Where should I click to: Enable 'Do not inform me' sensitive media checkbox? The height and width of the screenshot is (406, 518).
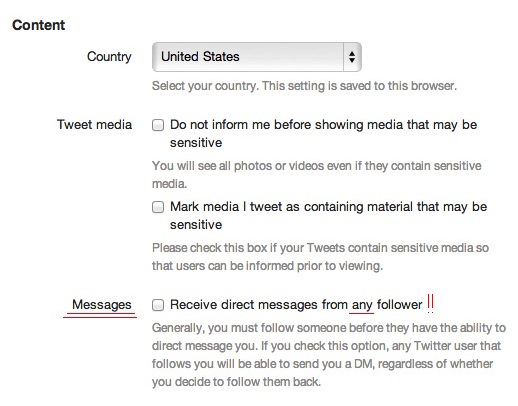pos(158,125)
